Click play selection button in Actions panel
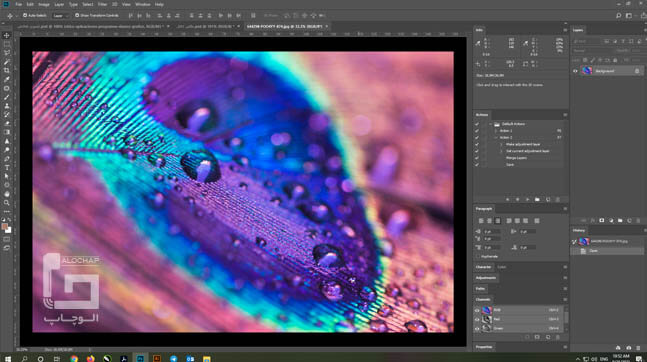 527,199
